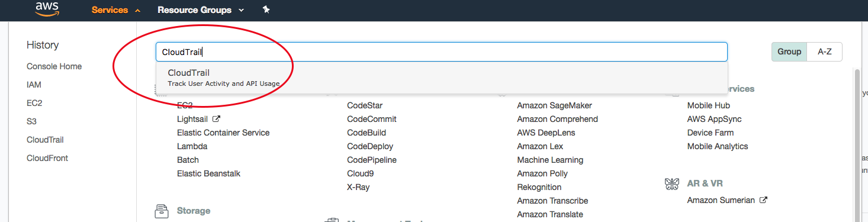Open IAM from History list
Screen dimensions: 868x222
(34, 85)
